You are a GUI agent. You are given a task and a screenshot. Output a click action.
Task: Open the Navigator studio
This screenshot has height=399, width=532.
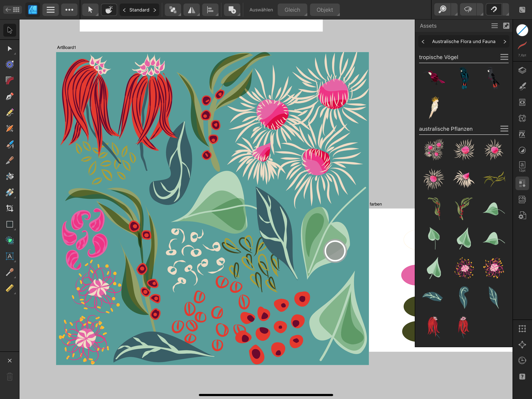pos(522,345)
